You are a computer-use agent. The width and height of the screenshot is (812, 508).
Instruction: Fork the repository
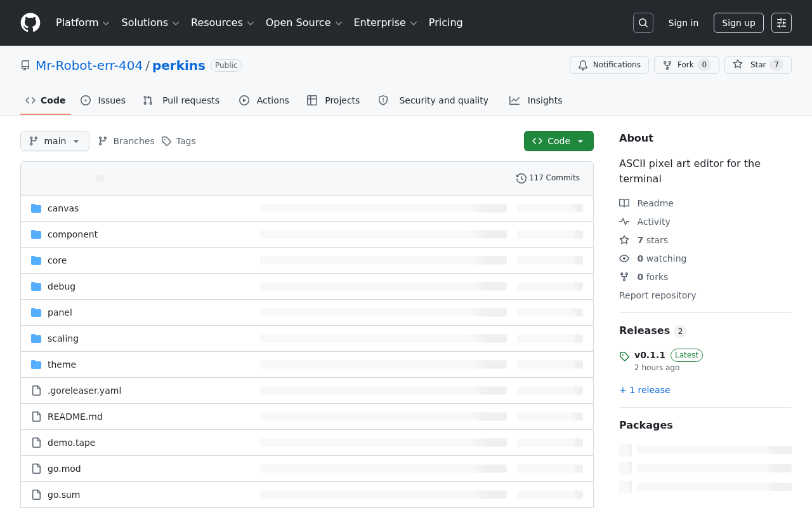click(686, 65)
